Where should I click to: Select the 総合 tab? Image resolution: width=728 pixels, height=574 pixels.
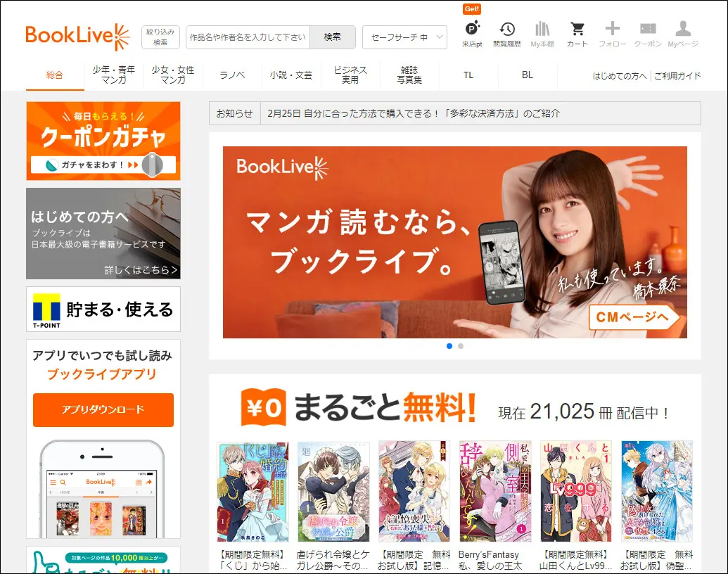pyautogui.click(x=55, y=75)
